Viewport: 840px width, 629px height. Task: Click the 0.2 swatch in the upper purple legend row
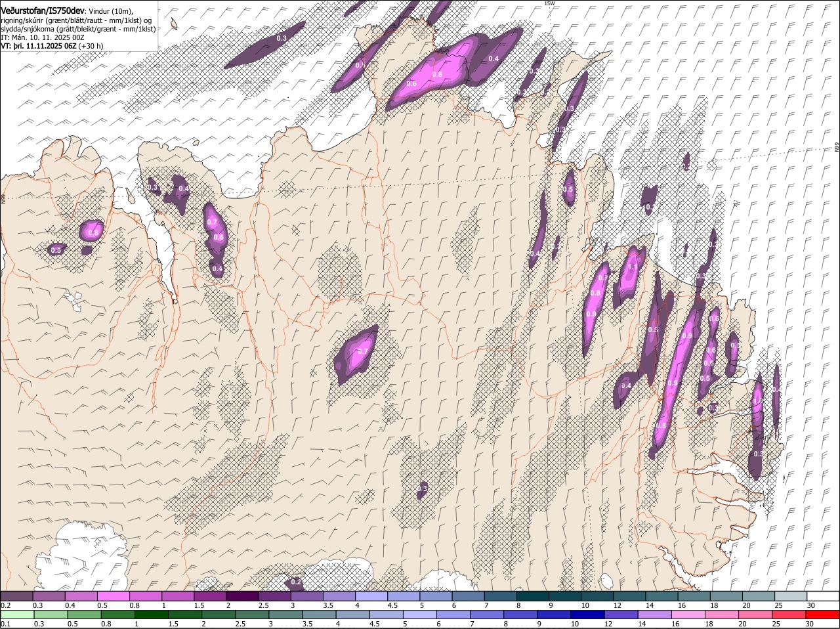click(x=16, y=596)
